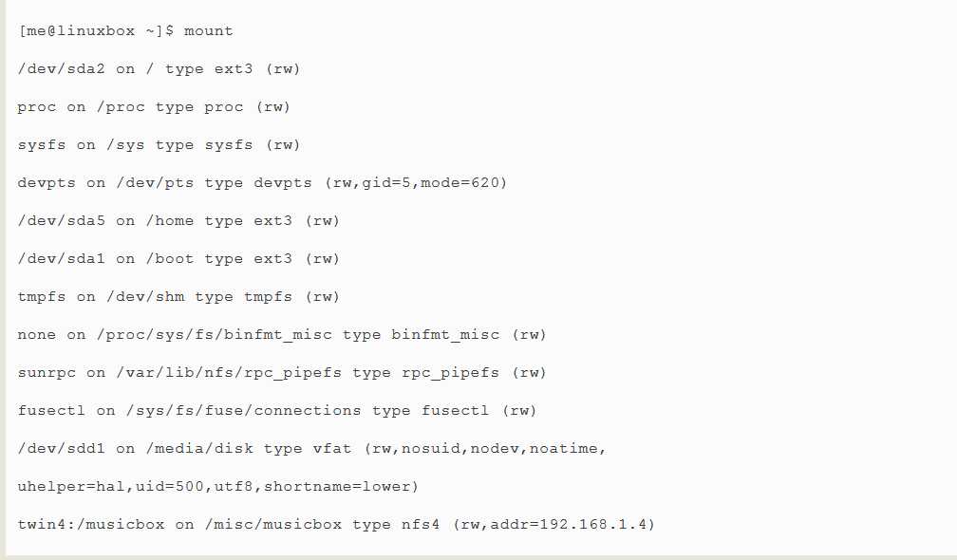Screen dimensions: 957x560
Task: Click the /dev/sdd1 on /media/disk line
Action: pyautogui.click(x=311, y=449)
